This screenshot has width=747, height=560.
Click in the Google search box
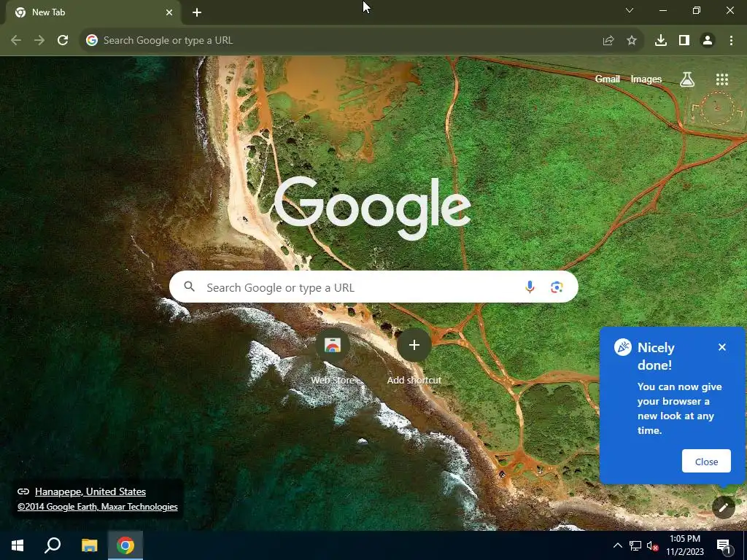(x=373, y=287)
